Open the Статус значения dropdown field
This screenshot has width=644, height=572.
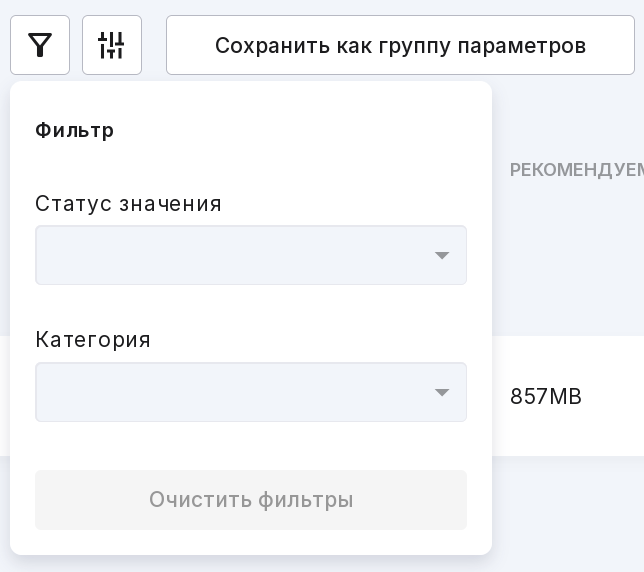point(251,255)
